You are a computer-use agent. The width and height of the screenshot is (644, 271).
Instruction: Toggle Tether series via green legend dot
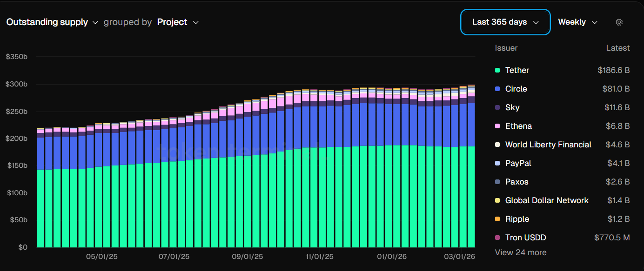click(x=497, y=70)
